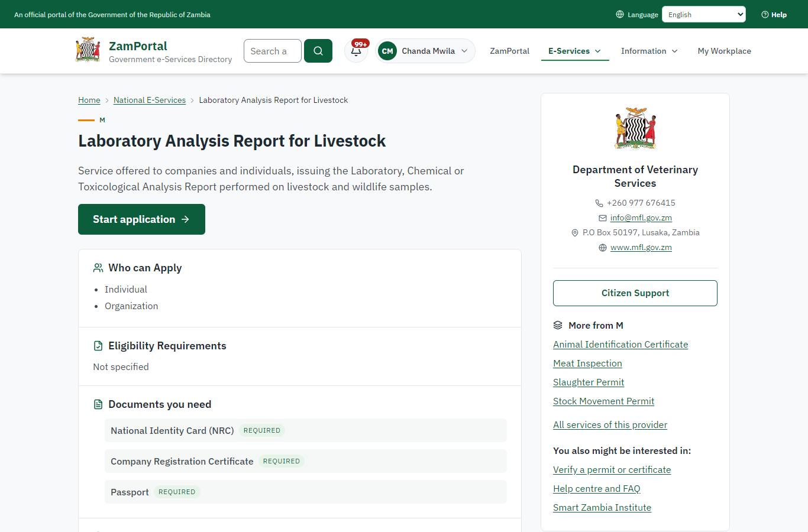Viewport: 808px width, 532px height.
Task: Click the Department of Veterinary Services emblem
Action: pos(635,128)
